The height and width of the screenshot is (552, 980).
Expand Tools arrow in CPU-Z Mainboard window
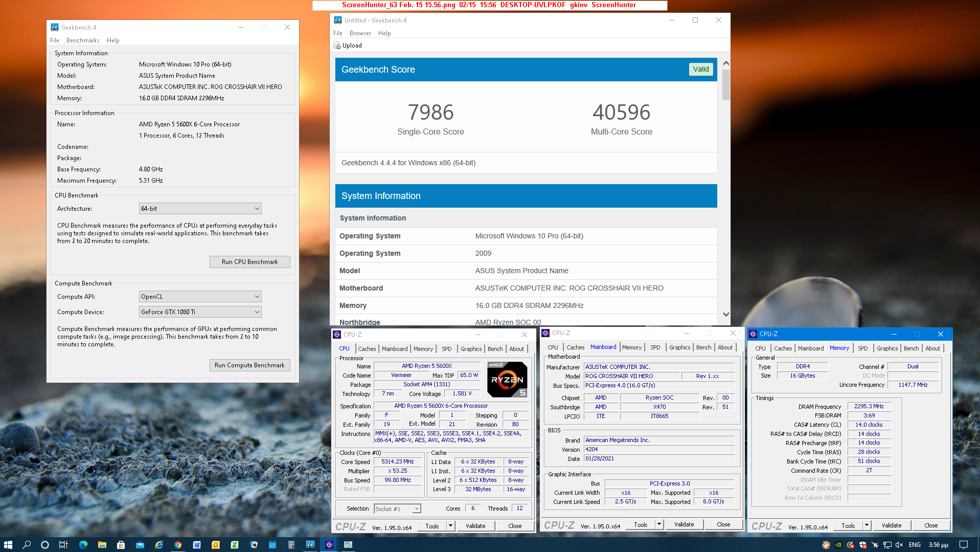tap(659, 524)
